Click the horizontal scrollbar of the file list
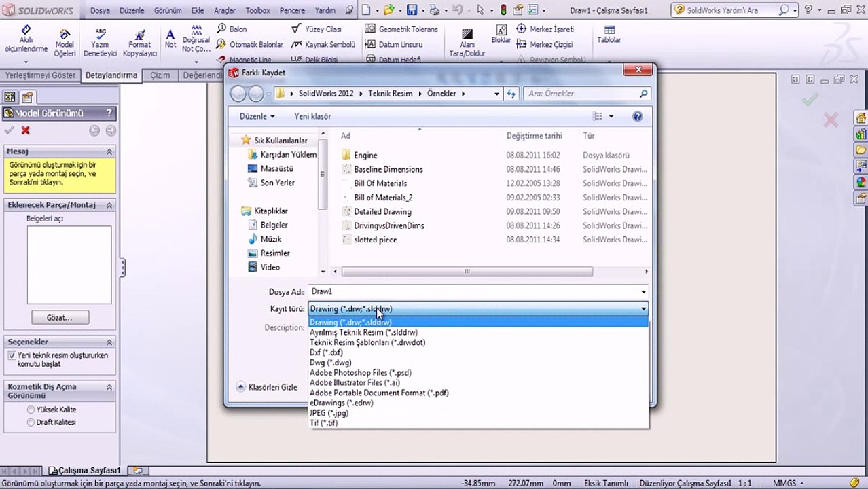The image size is (868, 489). pos(467,272)
